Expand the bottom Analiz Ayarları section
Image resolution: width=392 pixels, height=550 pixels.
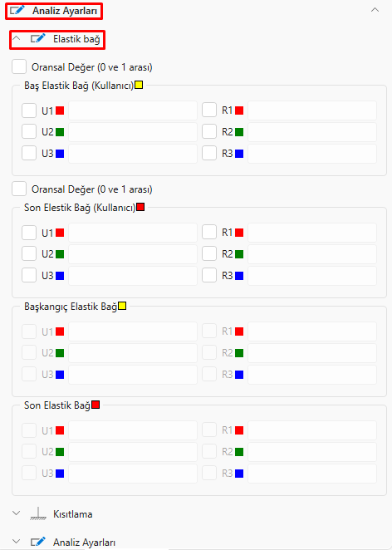[16, 542]
